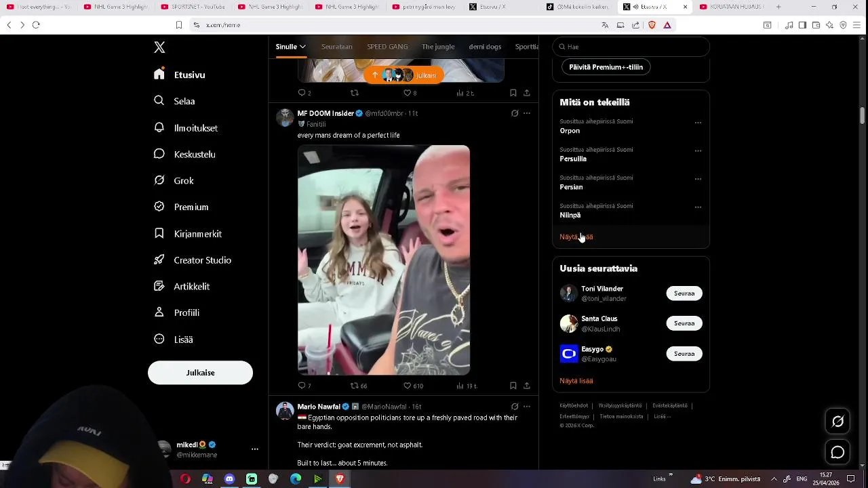Open the Brave Shields lion icon

(x=652, y=25)
